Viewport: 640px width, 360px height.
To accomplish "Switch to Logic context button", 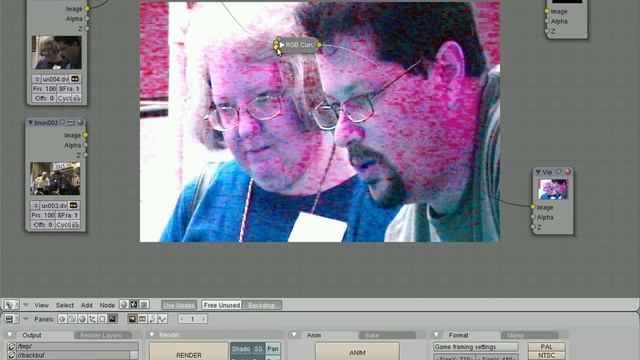I will point(62,319).
